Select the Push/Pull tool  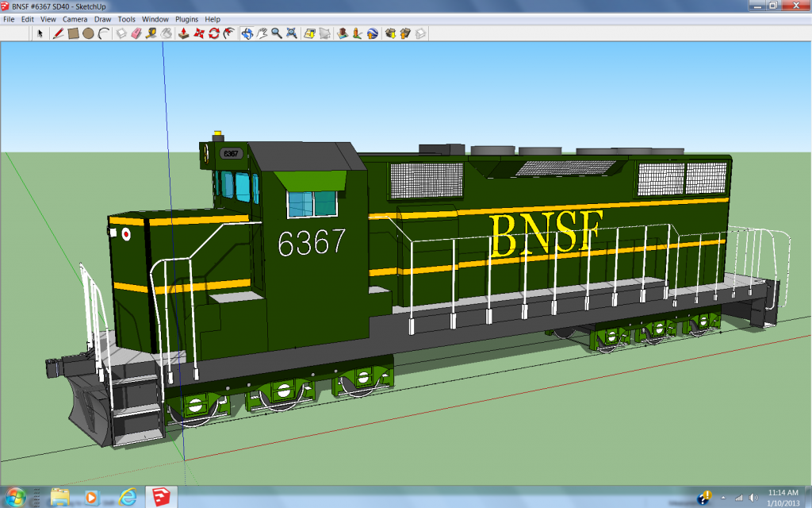point(183,33)
